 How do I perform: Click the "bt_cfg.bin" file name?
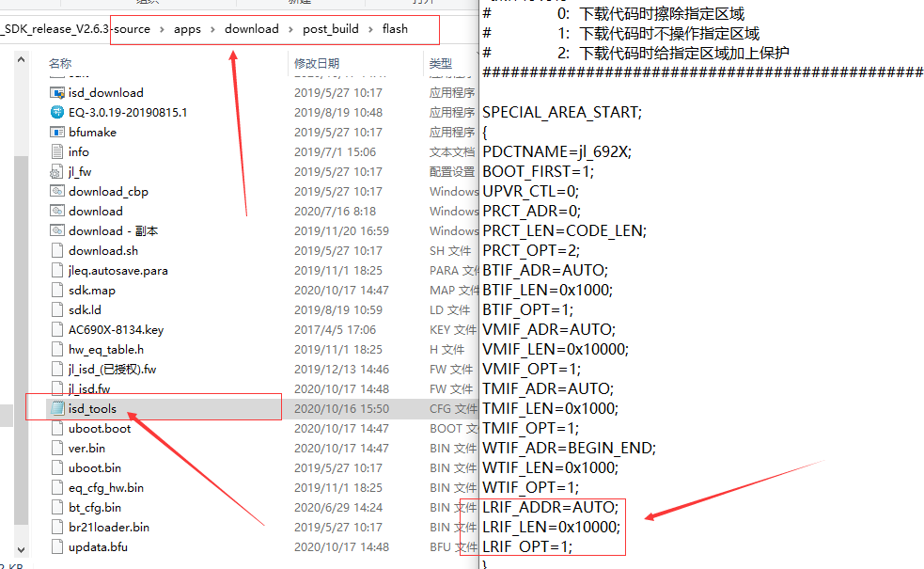(95, 507)
